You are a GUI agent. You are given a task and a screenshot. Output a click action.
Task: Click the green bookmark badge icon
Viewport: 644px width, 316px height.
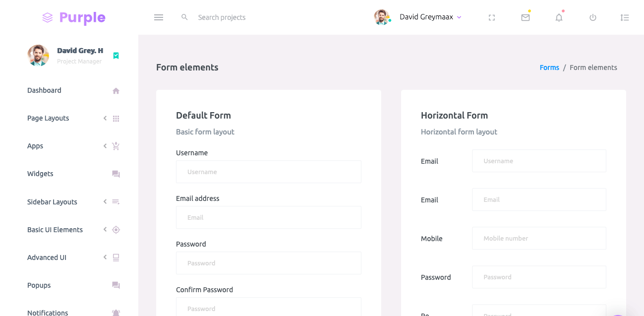point(116,56)
